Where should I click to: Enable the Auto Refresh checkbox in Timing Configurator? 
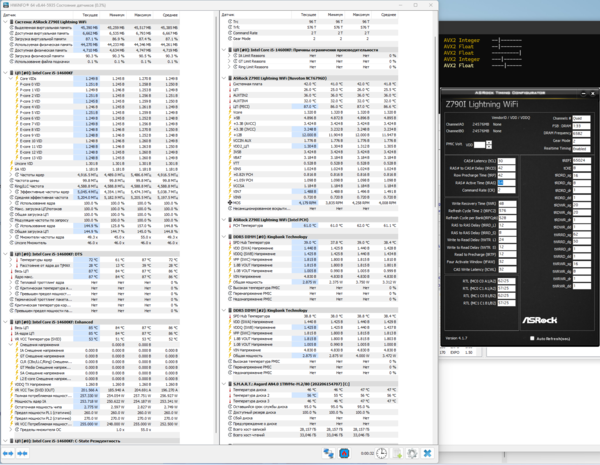pos(532,338)
